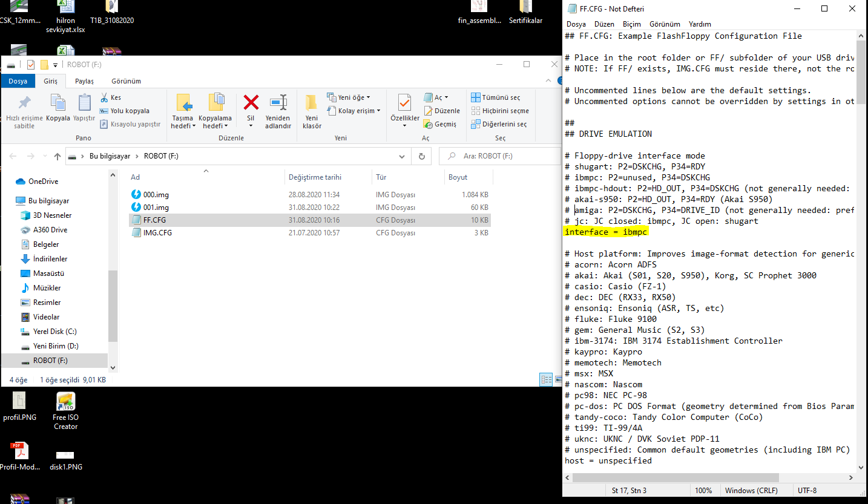Expand the address bar history dropdown
This screenshot has width=868, height=504.
coord(402,156)
